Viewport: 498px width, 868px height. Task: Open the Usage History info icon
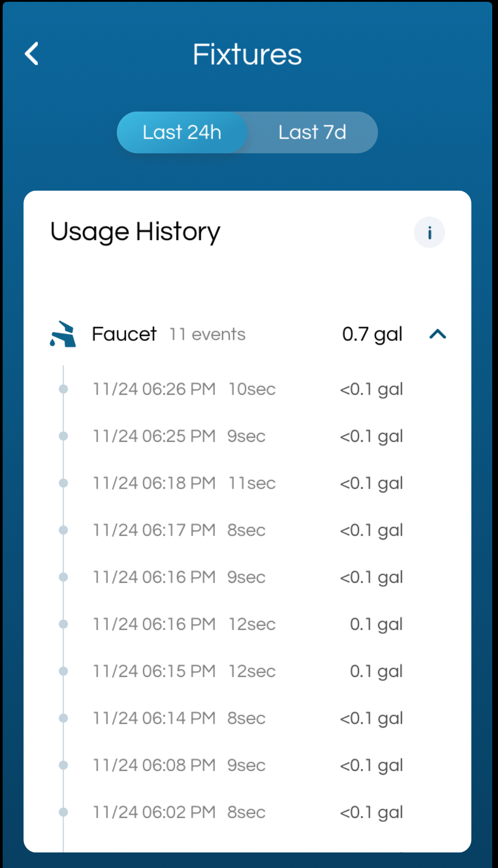click(x=429, y=232)
